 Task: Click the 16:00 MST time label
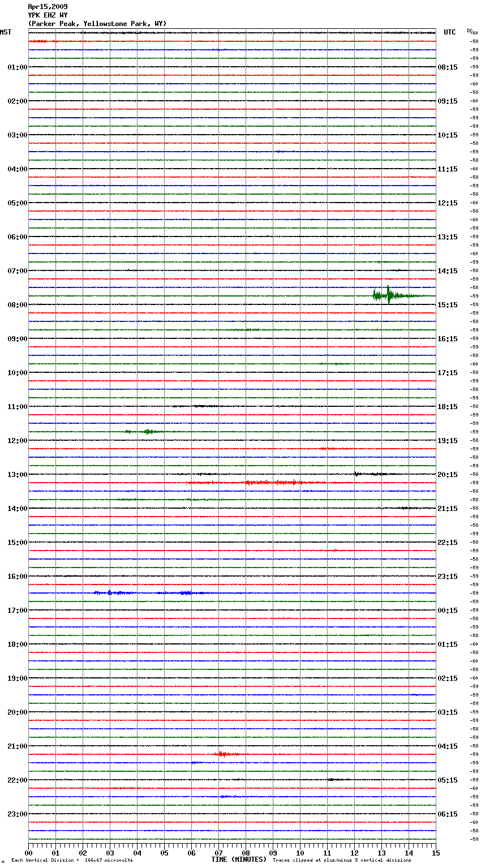pyautogui.click(x=18, y=577)
